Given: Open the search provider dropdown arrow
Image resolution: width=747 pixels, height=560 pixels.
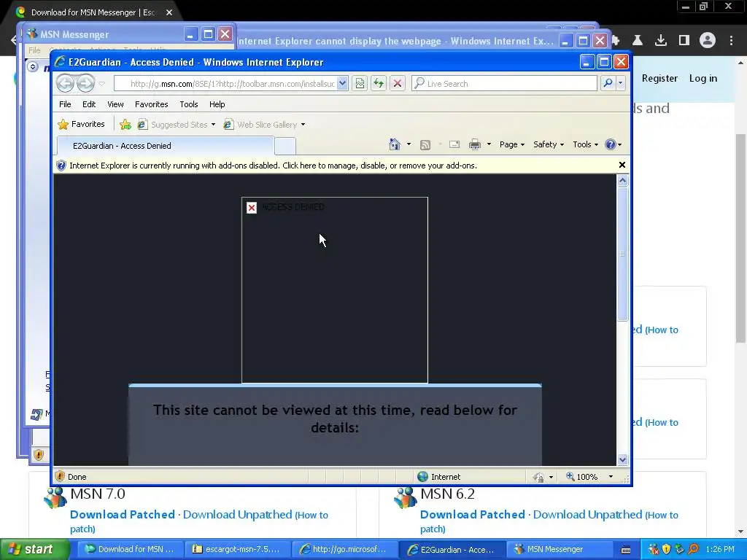Looking at the screenshot, I should point(620,83).
